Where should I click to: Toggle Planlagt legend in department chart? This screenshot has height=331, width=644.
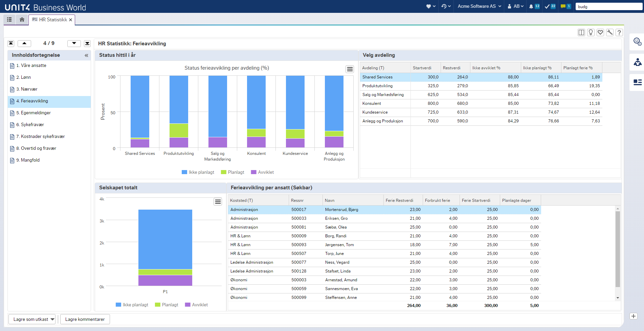[232, 172]
